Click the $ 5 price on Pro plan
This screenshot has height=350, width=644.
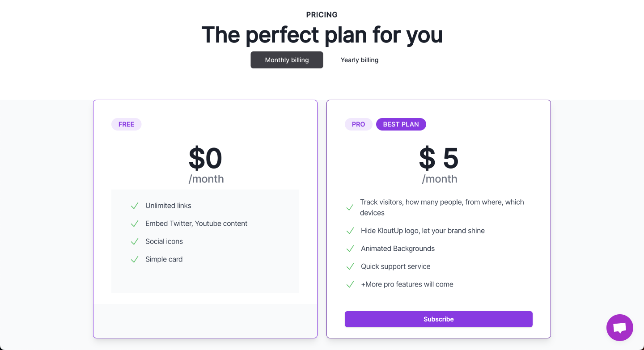[439, 158]
